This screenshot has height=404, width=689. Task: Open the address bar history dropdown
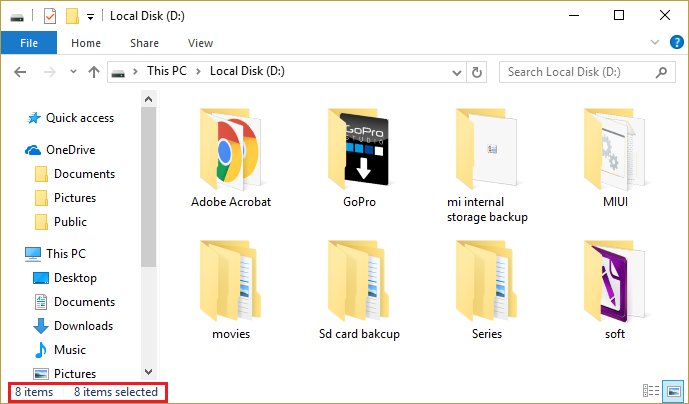(x=456, y=72)
